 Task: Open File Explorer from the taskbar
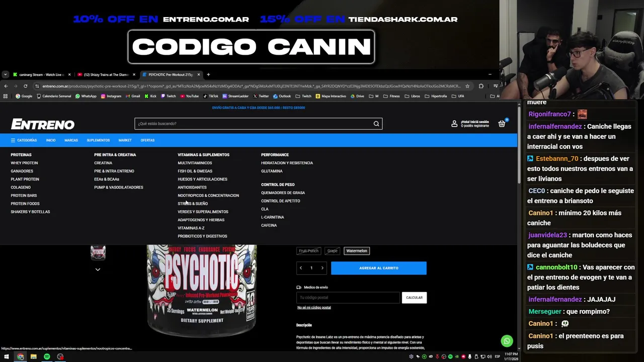click(33, 356)
